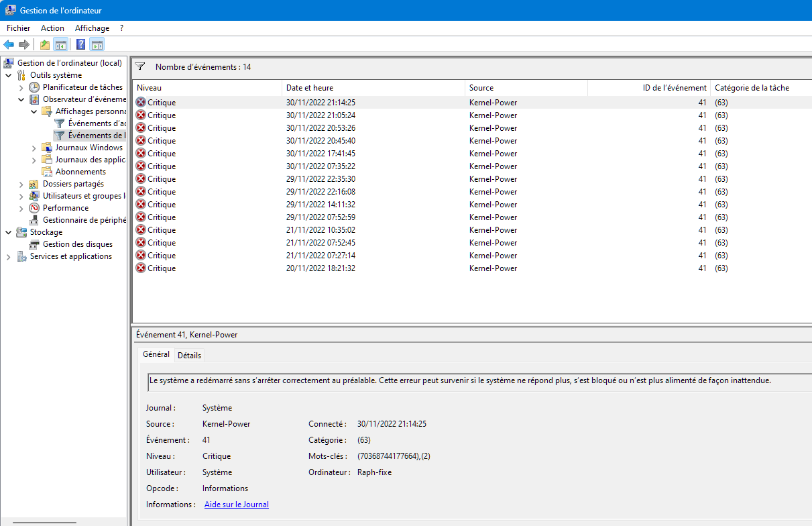The image size is (812, 526).
Task: Click the blue Help question mark icon
Action: pyautogui.click(x=80, y=45)
